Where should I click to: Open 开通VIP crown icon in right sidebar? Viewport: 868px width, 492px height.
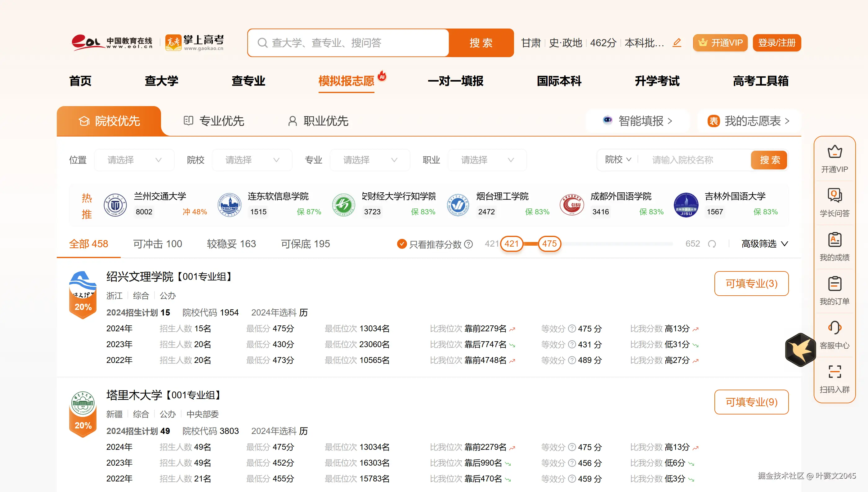[834, 152]
